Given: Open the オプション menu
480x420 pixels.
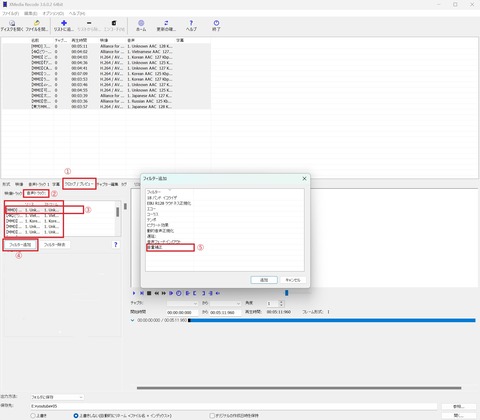Looking at the screenshot, I should [53, 13].
